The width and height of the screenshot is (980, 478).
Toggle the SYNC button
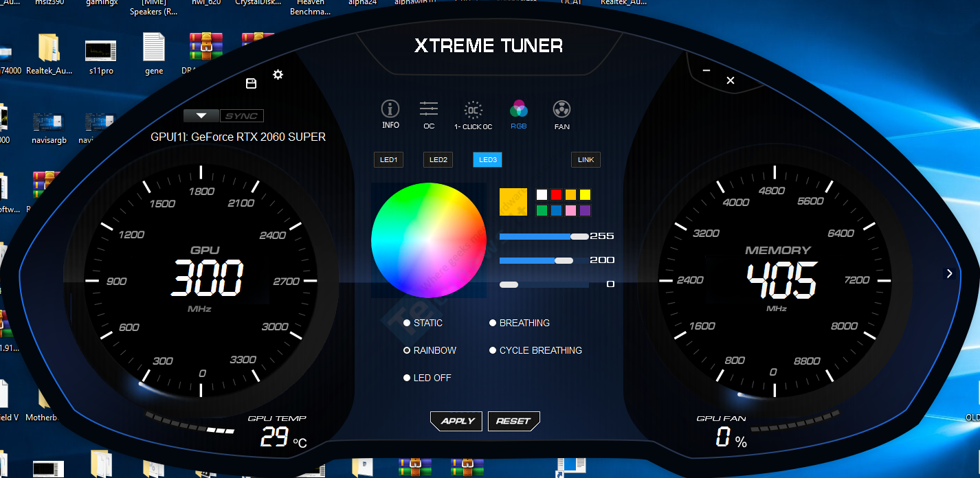coord(242,116)
